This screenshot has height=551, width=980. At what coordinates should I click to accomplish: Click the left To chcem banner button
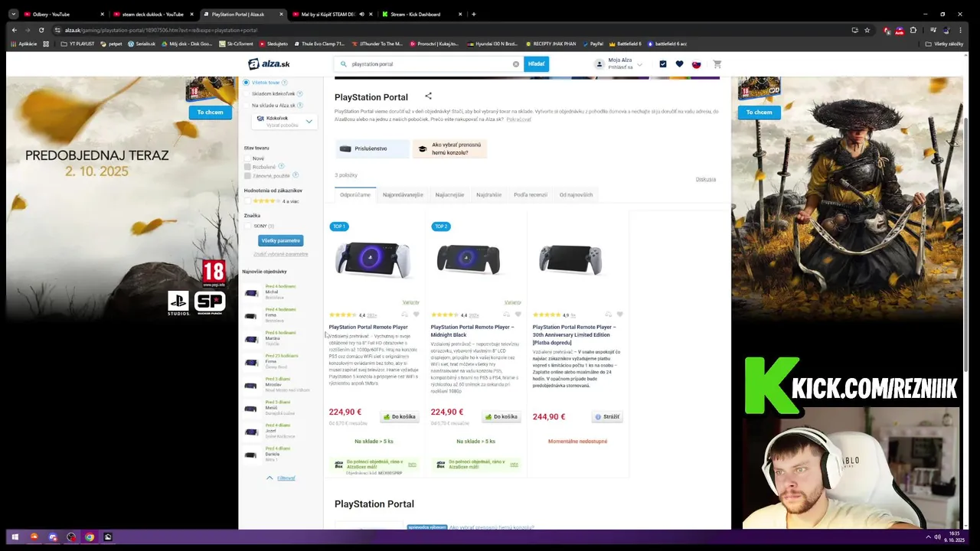211,112
